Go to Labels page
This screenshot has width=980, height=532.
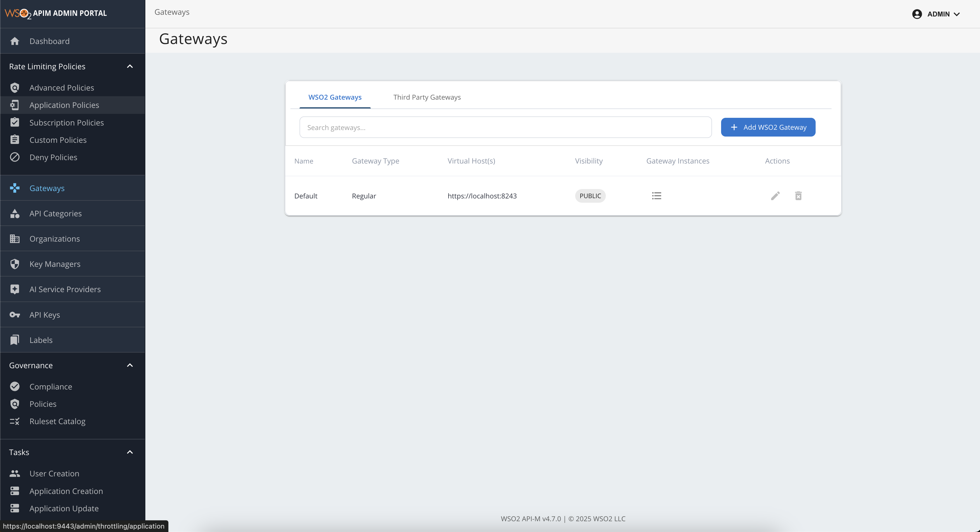point(73,340)
